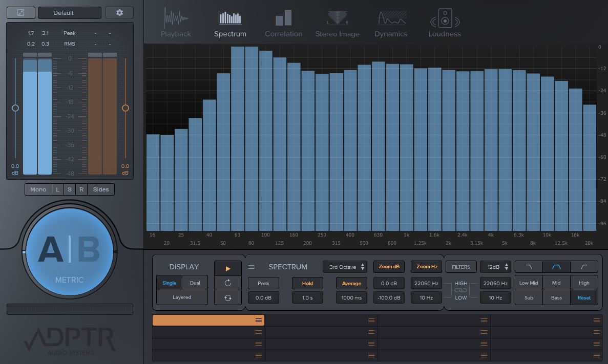
Task: Adjust the left blue channel gain slider
Action: [15, 108]
